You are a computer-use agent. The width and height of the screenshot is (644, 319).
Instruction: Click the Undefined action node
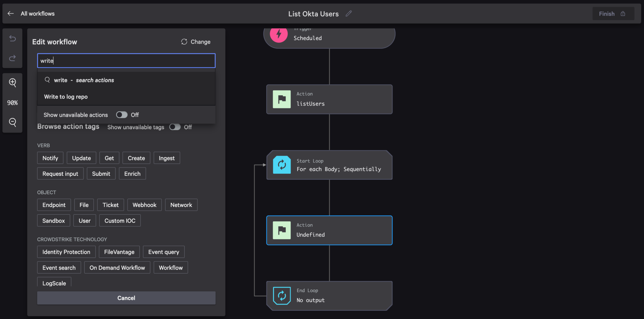(329, 230)
